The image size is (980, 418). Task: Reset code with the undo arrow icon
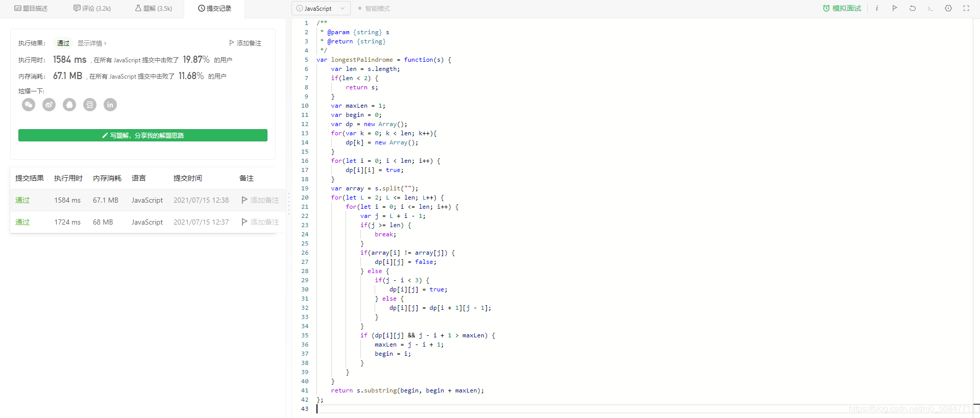click(913, 8)
